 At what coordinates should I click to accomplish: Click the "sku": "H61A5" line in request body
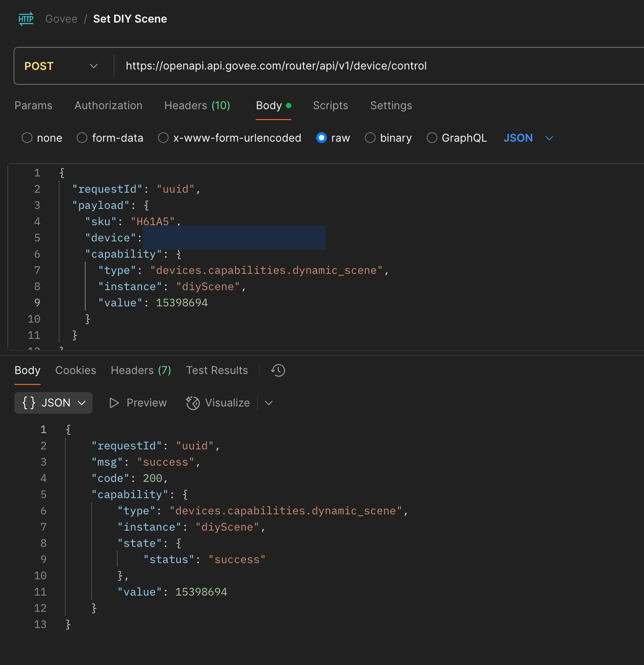point(133,222)
